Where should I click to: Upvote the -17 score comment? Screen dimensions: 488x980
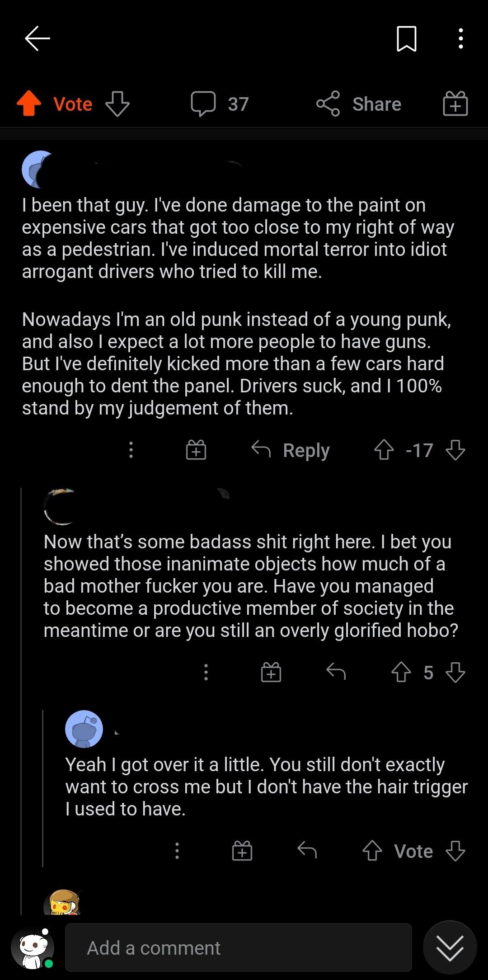[384, 450]
